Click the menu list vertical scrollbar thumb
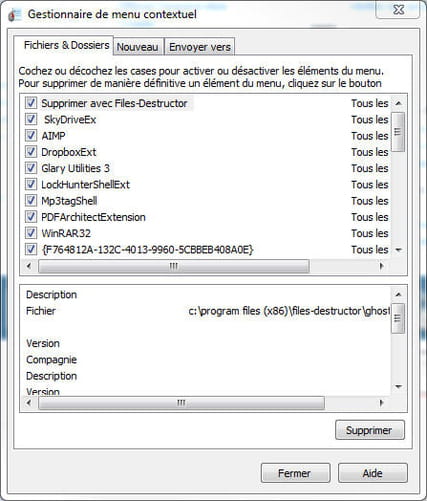 (397, 132)
